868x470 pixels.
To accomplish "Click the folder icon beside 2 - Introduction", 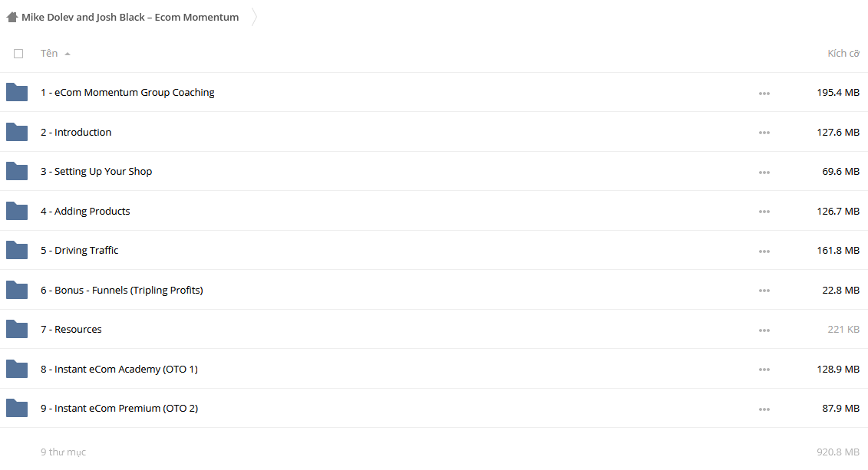I will (17, 132).
